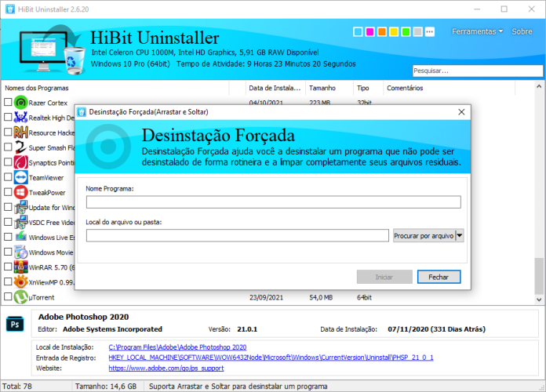Open the Sobre menu
This screenshot has width=546, height=392.
[522, 31]
